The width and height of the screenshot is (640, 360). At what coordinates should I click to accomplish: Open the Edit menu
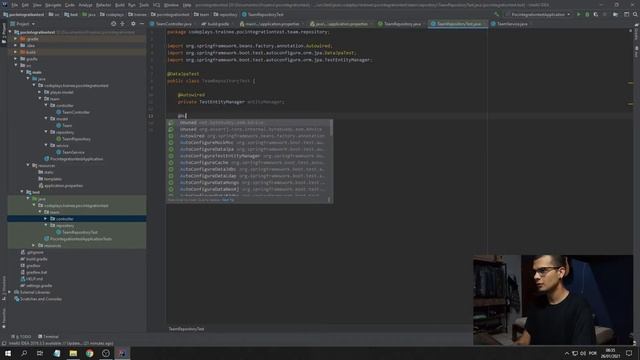coord(25,5)
